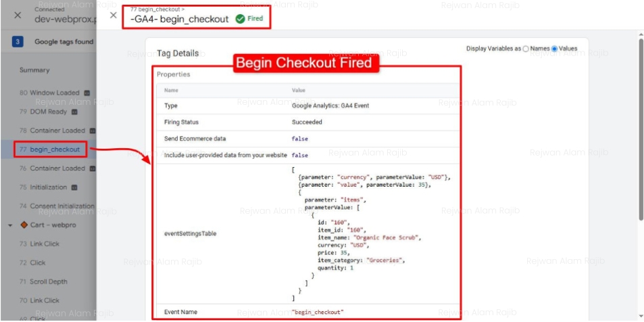
Task: Click the Window Loaded event icon
Action: click(86, 93)
